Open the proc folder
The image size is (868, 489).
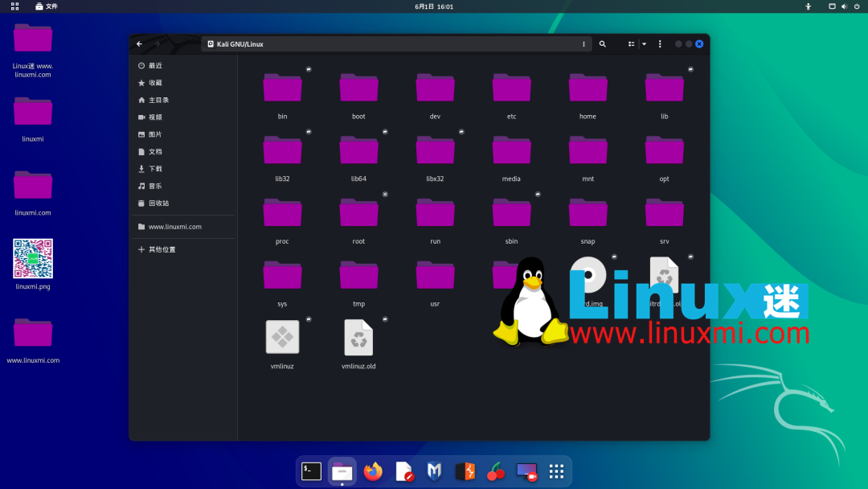tap(282, 213)
